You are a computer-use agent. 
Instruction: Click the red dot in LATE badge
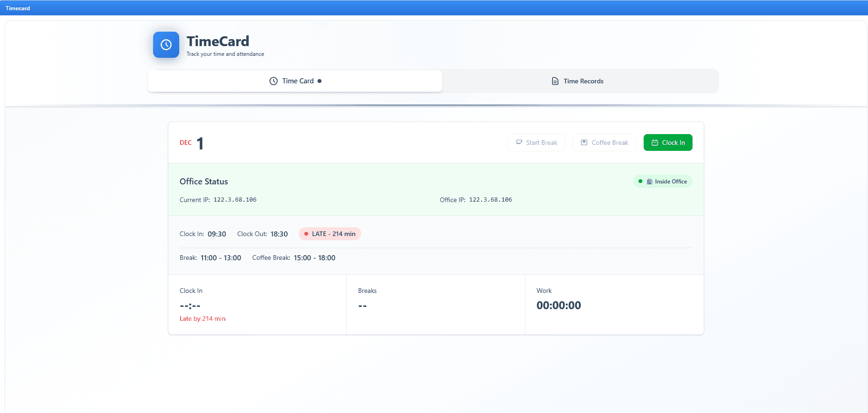point(306,234)
